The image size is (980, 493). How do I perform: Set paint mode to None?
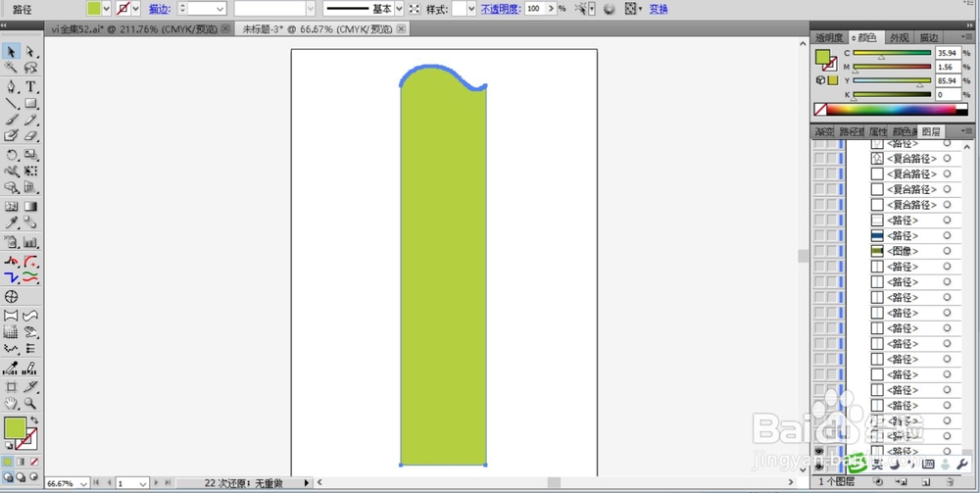click(33, 461)
